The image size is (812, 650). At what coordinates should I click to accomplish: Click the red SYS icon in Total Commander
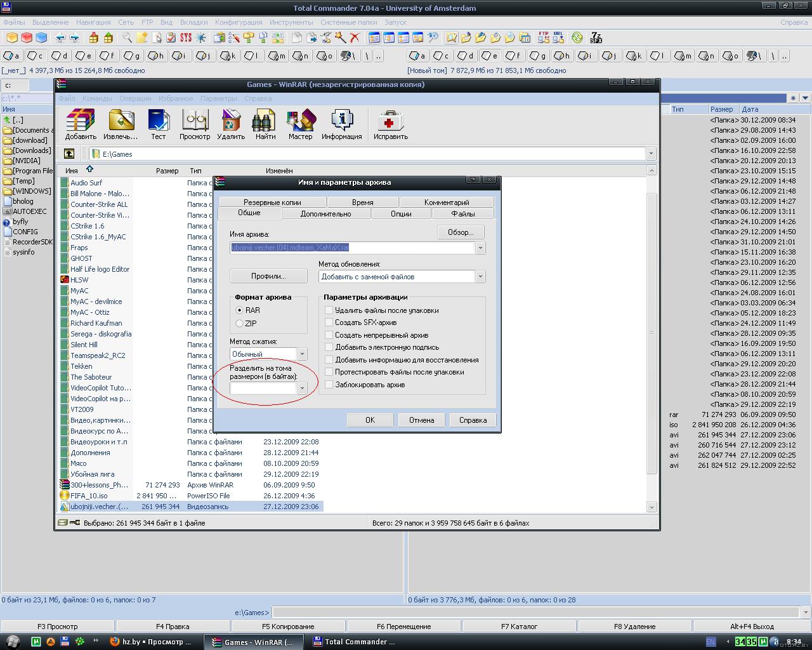coord(186,37)
